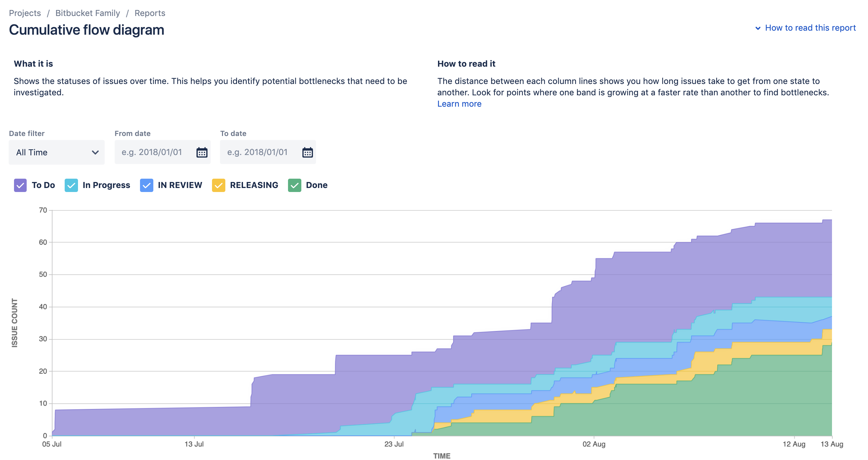Click the Learn more link

tap(459, 104)
